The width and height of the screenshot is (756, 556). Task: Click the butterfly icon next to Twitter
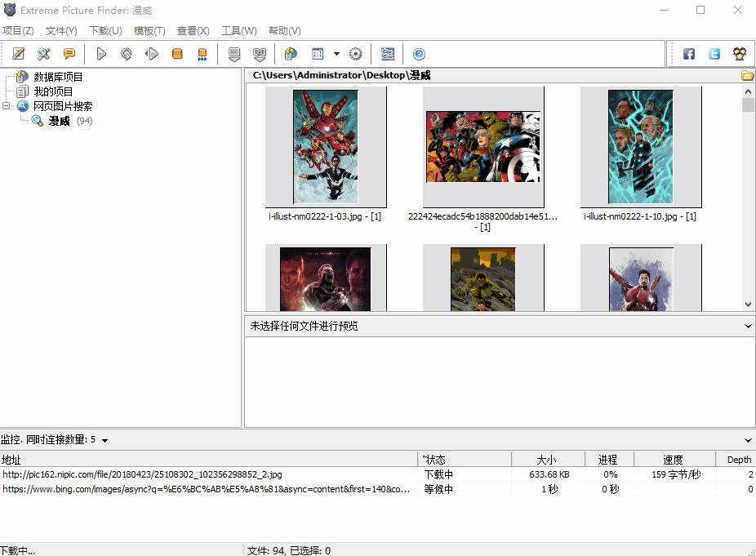740,54
